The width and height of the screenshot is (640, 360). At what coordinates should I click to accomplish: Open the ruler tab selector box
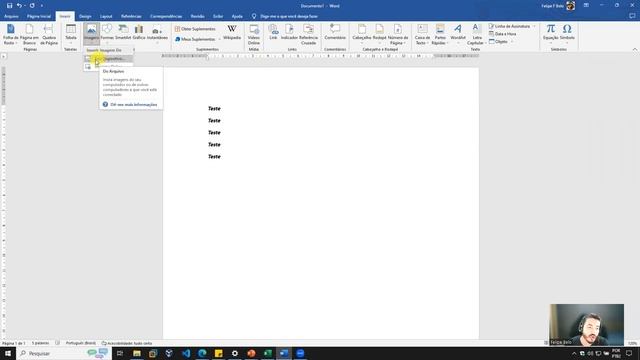tap(4, 56)
